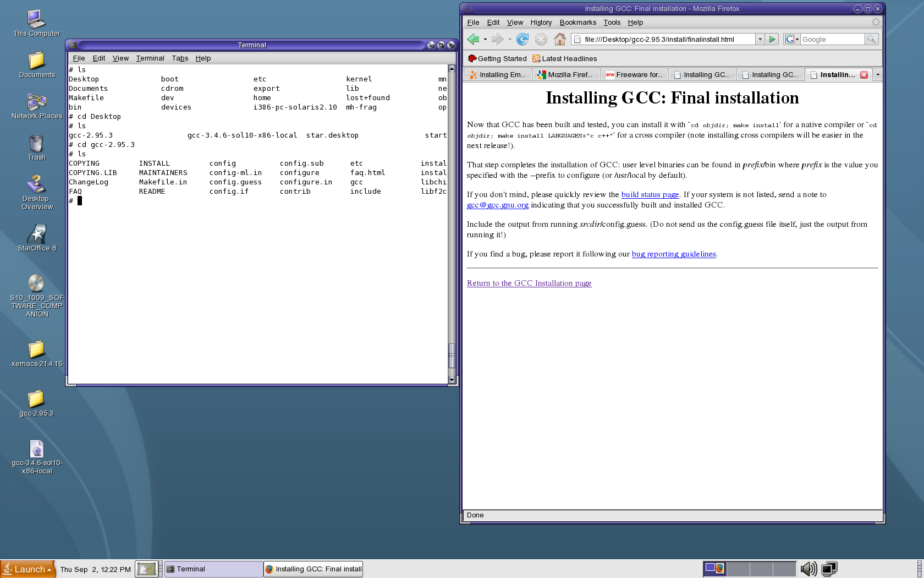Open Trash on desktop
Viewport: 924px width, 578px height.
pos(37,148)
